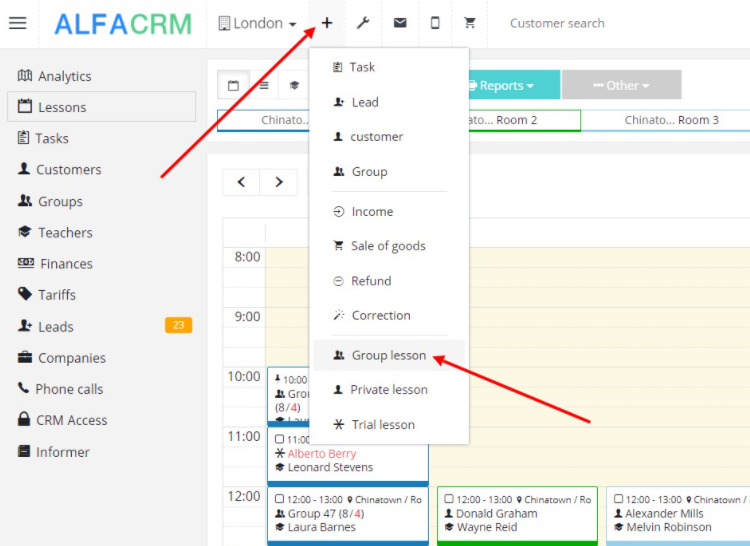Choose Private lesson from the add menu

(389, 390)
